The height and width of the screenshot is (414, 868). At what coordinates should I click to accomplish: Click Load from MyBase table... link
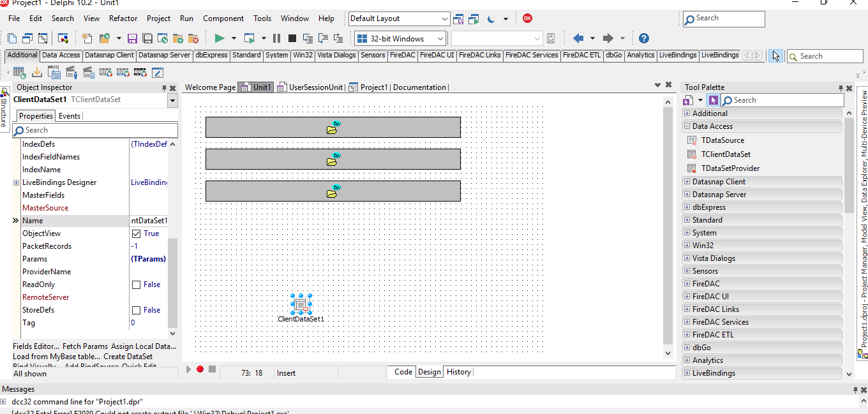pyautogui.click(x=56, y=357)
